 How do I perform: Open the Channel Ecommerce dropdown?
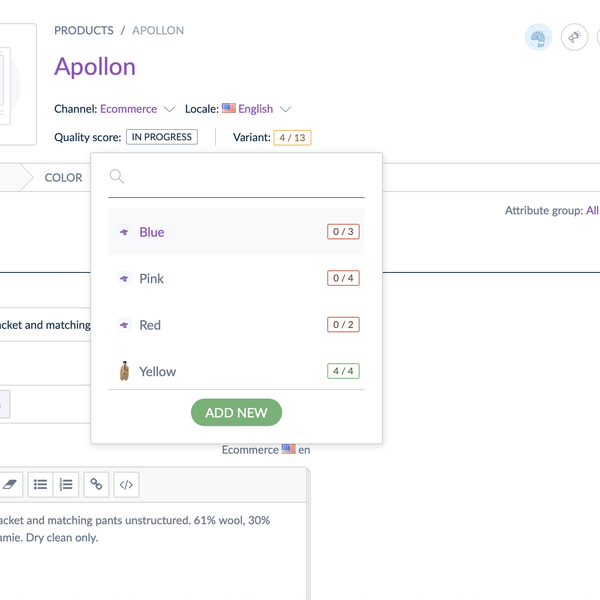tap(138, 109)
